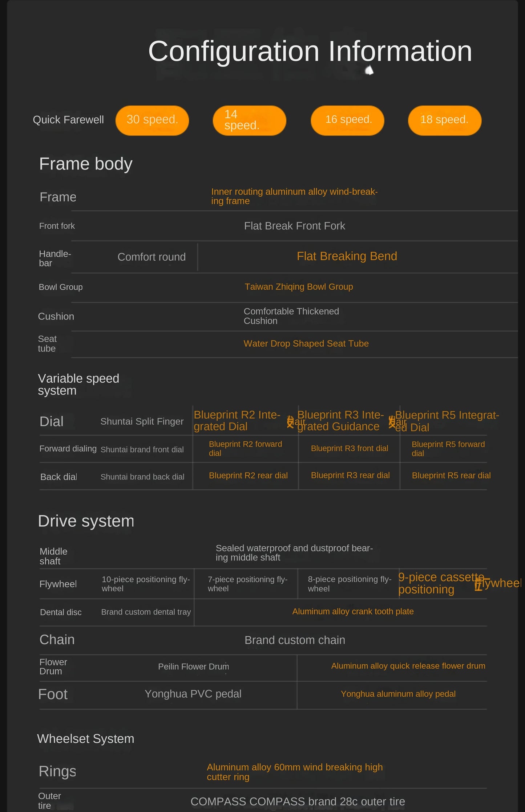Screen dimensions: 525x812
Task: Click the "Frame body" section heading
Action: pyautogui.click(x=86, y=164)
